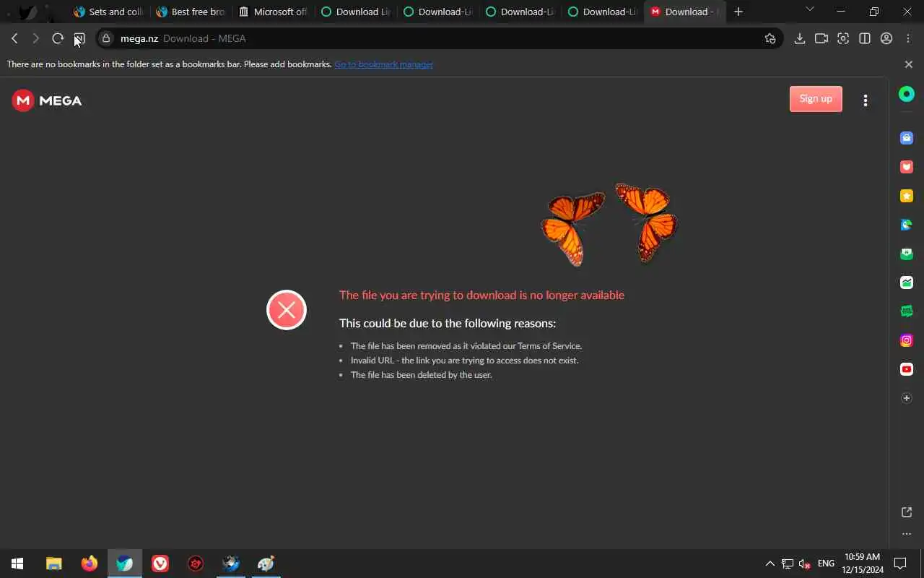The image size is (924, 578).
Task: Click the Sign up button
Action: coord(816,99)
